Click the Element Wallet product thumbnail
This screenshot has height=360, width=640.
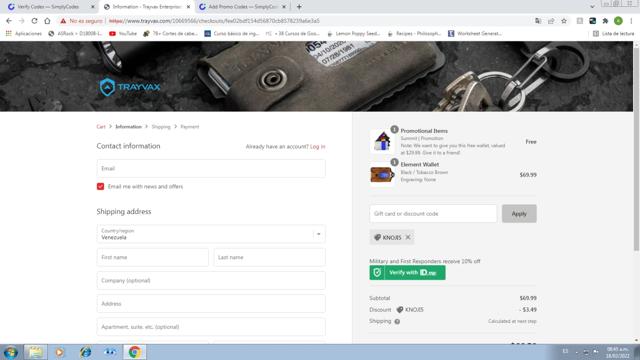tap(382, 175)
